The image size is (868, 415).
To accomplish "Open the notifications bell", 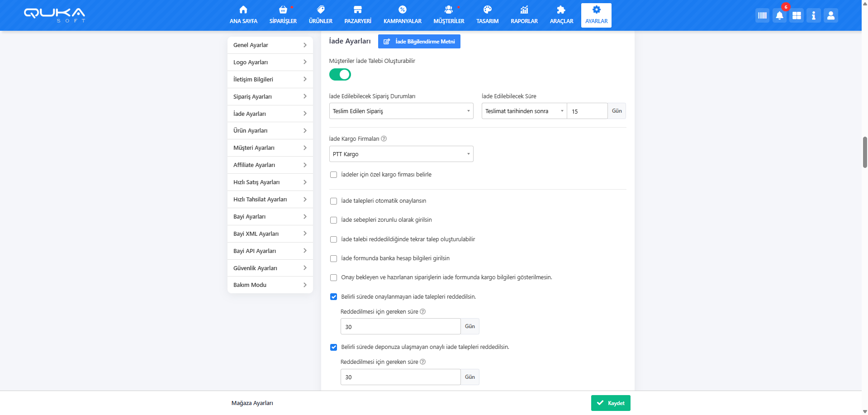I will 779,15.
